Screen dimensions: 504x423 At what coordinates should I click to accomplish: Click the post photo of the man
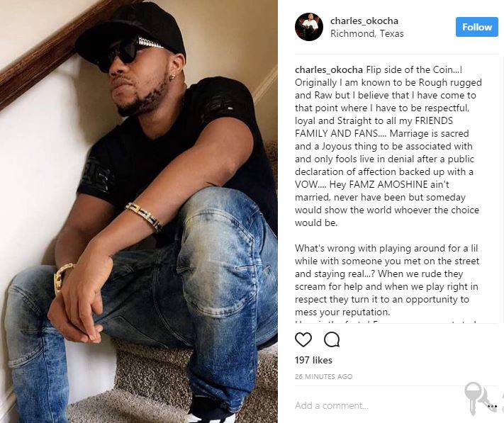[139, 211]
